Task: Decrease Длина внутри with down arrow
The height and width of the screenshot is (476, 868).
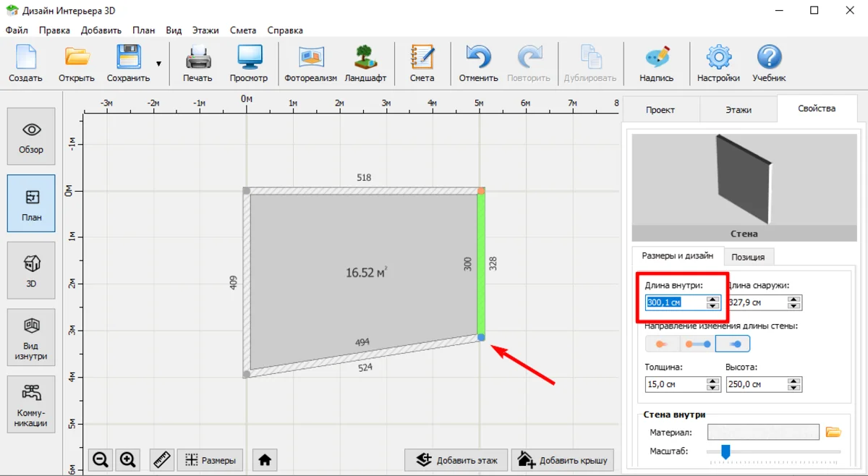Action: [x=714, y=306]
